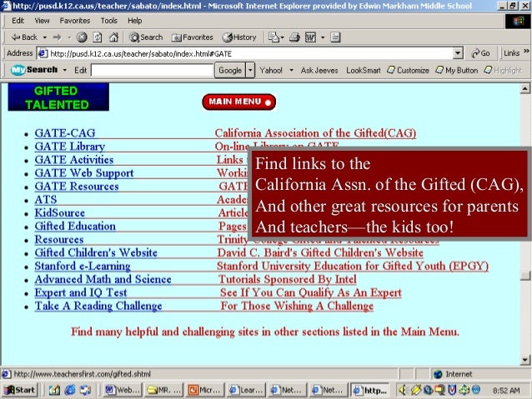Click in the MySearch text field

152,70
